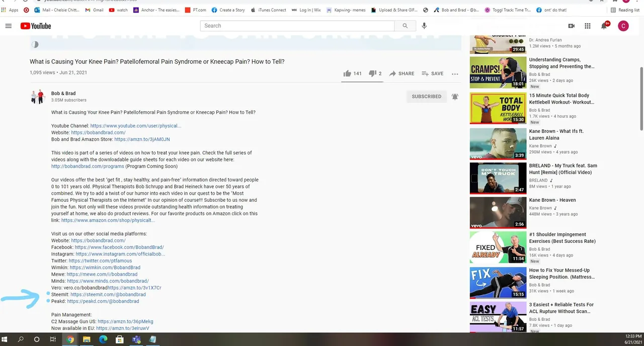Open the account avatar menu

pyautogui.click(x=623, y=26)
